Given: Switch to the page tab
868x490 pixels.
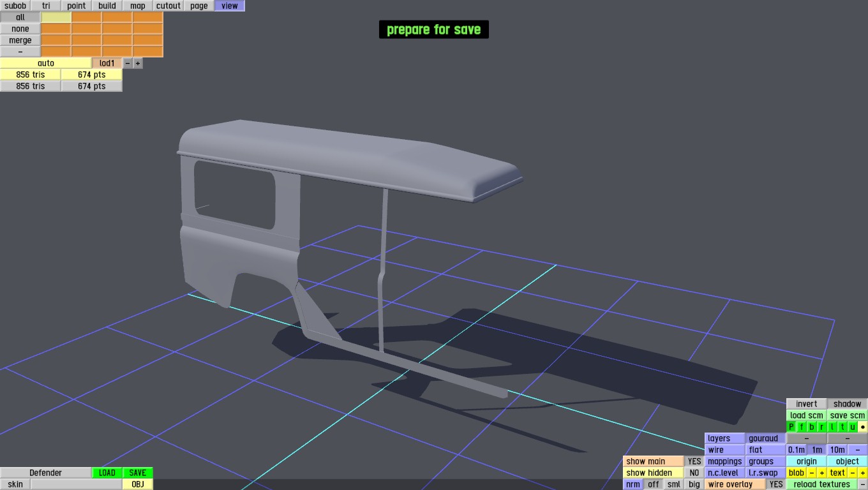Looking at the screenshot, I should click(x=199, y=6).
